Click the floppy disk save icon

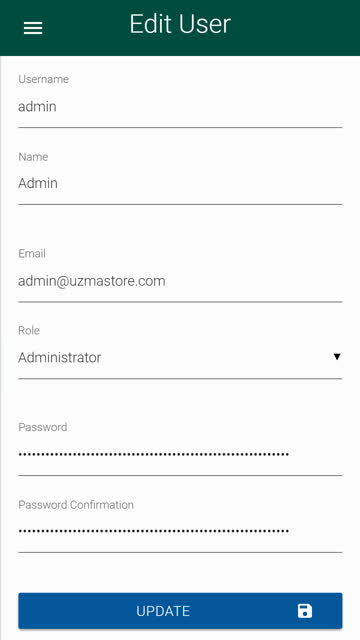tap(304, 611)
